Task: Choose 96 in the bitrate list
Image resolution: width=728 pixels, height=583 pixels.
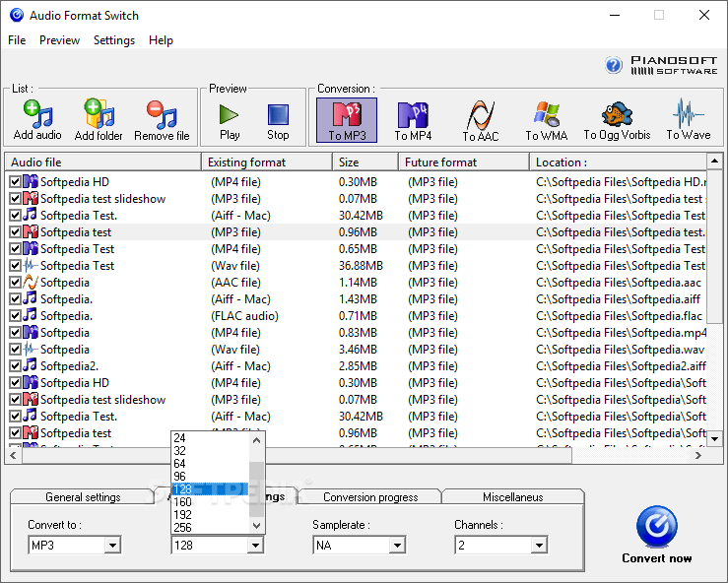Action: pyautogui.click(x=210, y=477)
